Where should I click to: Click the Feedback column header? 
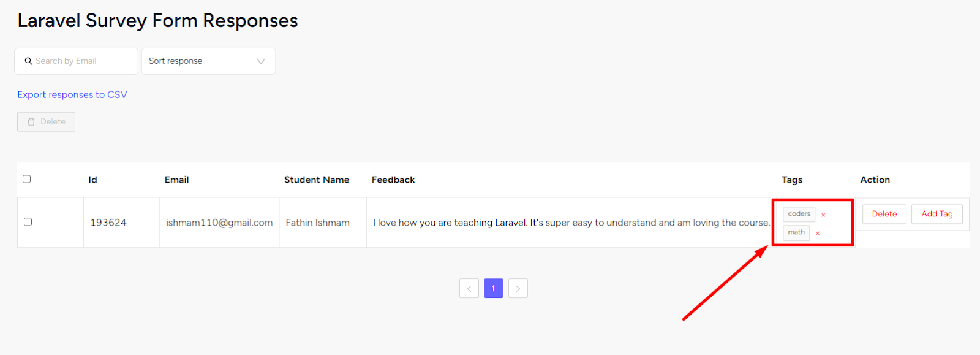tap(393, 180)
